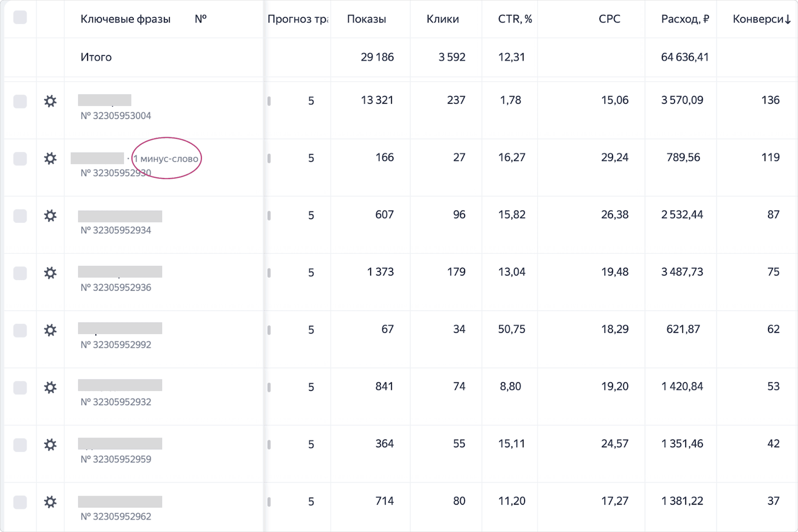Sort table by Показы column
This screenshot has height=532, width=798.
coord(366,19)
